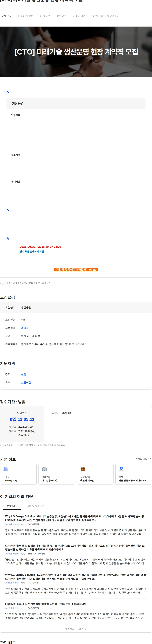This screenshot has height=644, width=152.
Task: Open the 상세요강 tab
Action: (x=6, y=16)
